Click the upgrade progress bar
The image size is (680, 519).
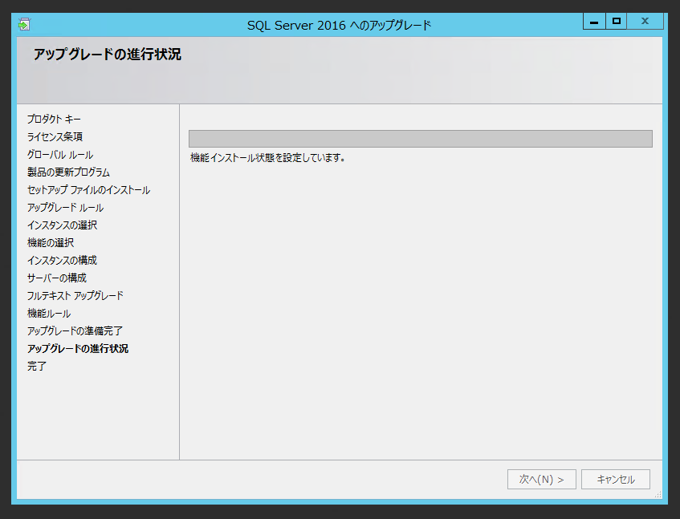[x=421, y=139]
